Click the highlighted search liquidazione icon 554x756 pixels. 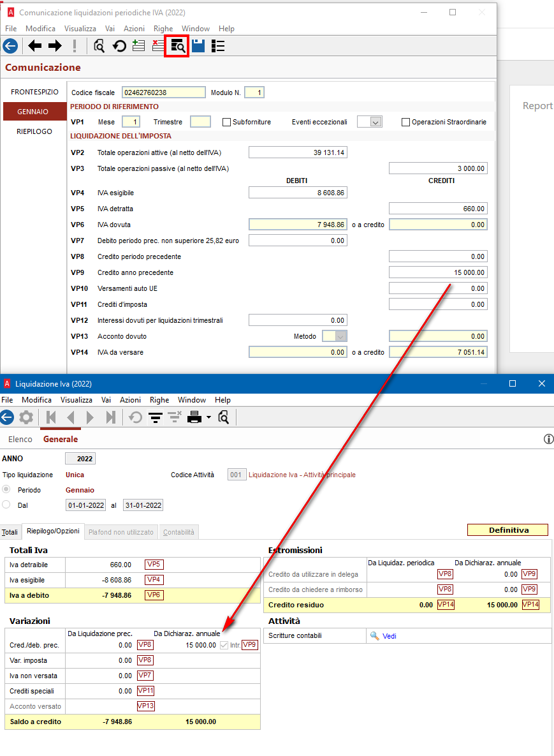[x=177, y=46]
